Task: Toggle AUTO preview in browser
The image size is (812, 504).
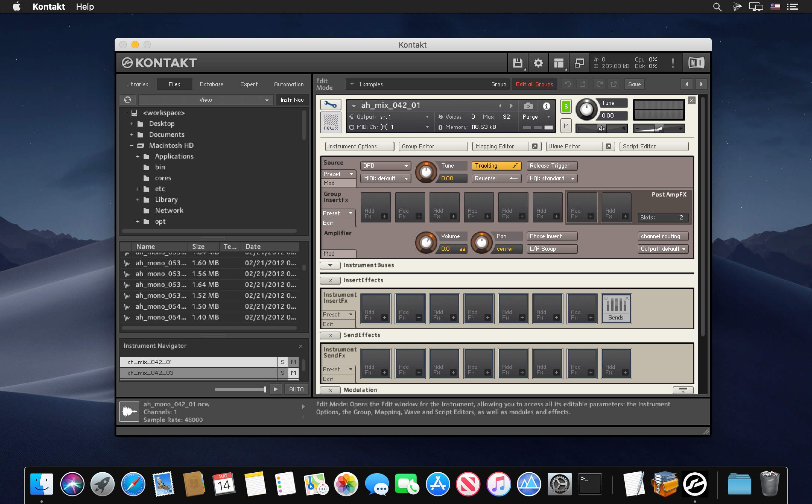Action: pyautogui.click(x=296, y=389)
